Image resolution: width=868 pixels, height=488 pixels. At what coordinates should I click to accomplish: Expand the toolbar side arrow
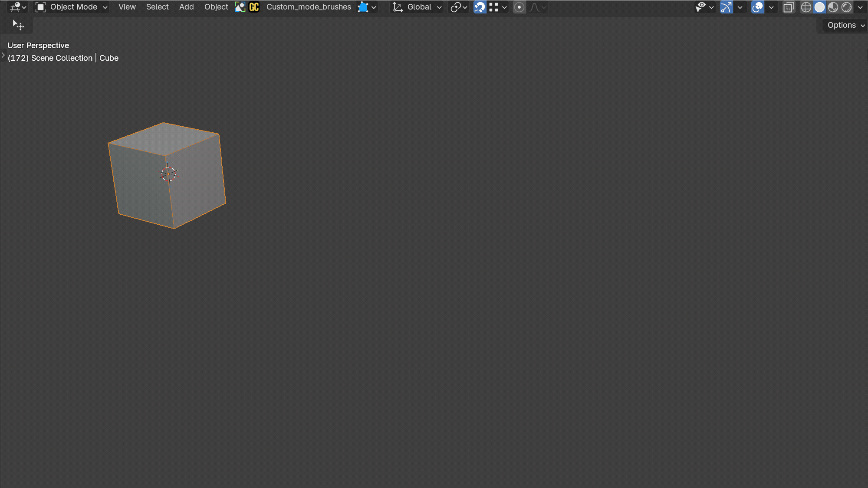[3, 56]
